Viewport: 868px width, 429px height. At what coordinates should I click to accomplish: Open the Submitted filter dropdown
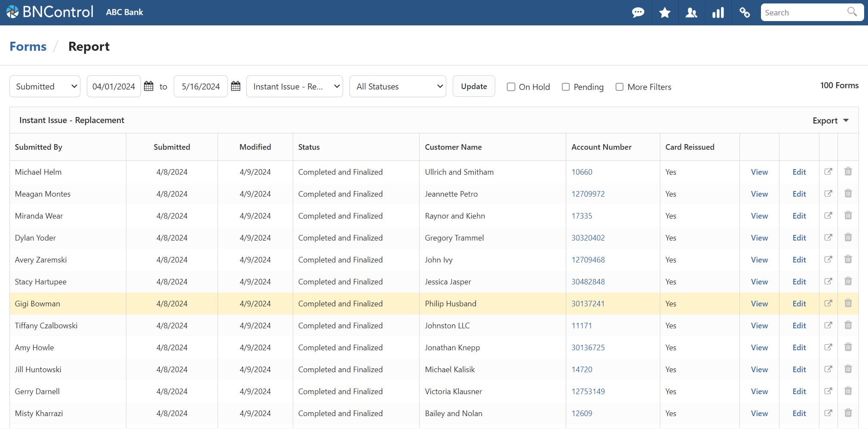coord(45,86)
